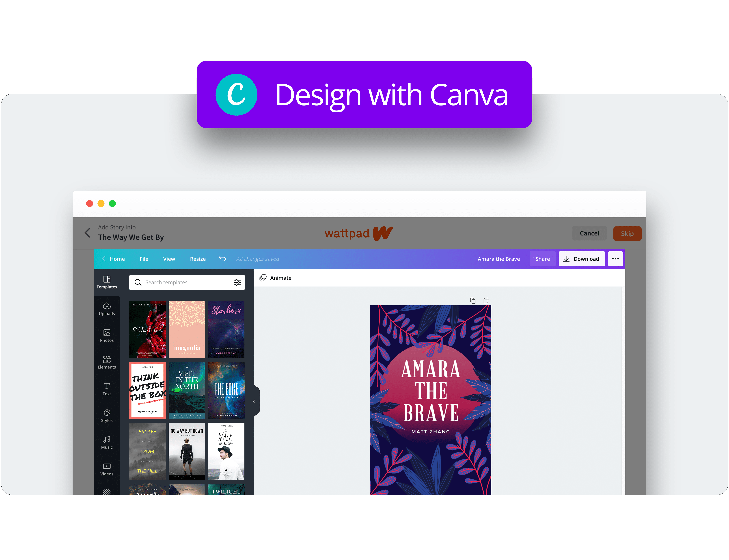
Task: Select the magnolia template
Action: [x=187, y=330]
